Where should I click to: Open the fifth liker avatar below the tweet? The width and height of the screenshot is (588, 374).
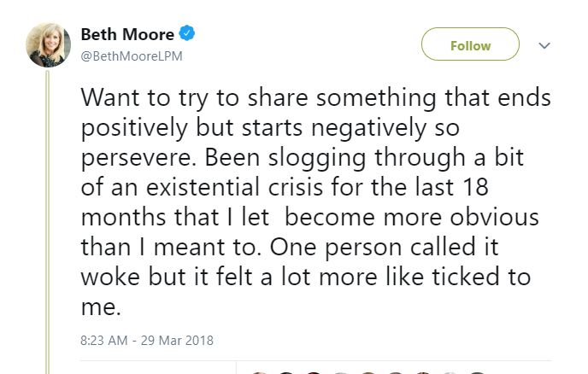click(x=368, y=371)
